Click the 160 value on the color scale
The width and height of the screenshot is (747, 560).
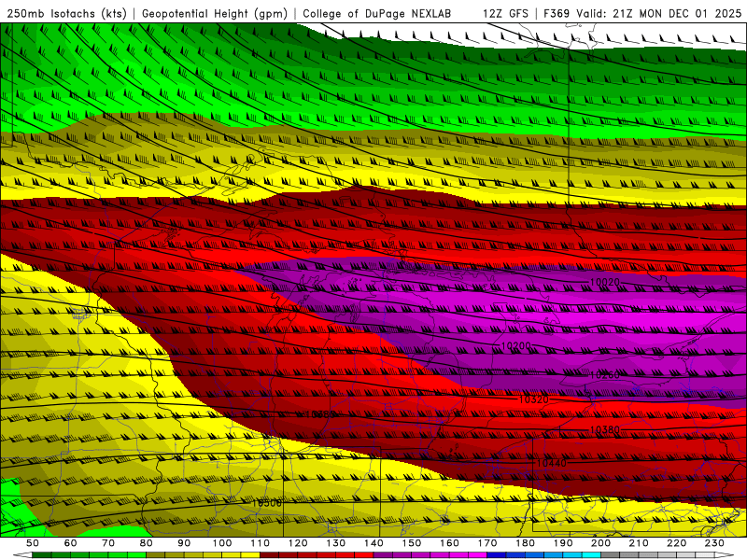(x=449, y=543)
